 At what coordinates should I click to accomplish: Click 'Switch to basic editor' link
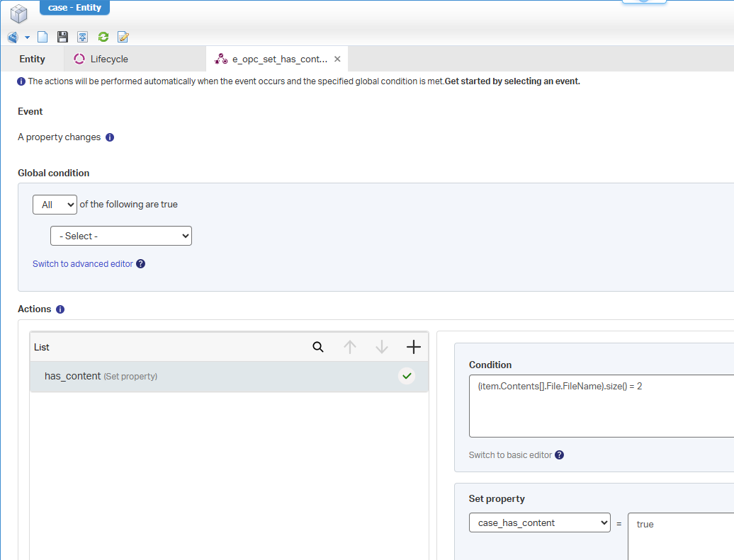click(x=510, y=455)
